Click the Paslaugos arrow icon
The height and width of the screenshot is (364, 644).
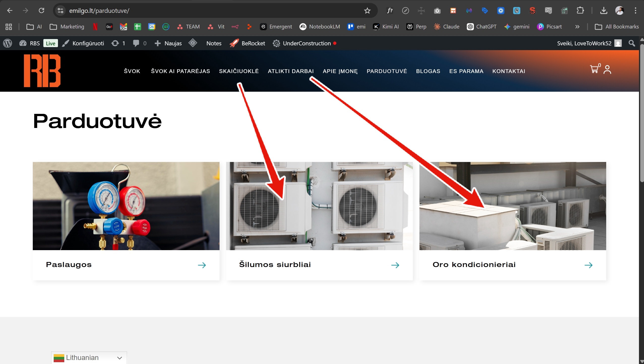point(202,265)
